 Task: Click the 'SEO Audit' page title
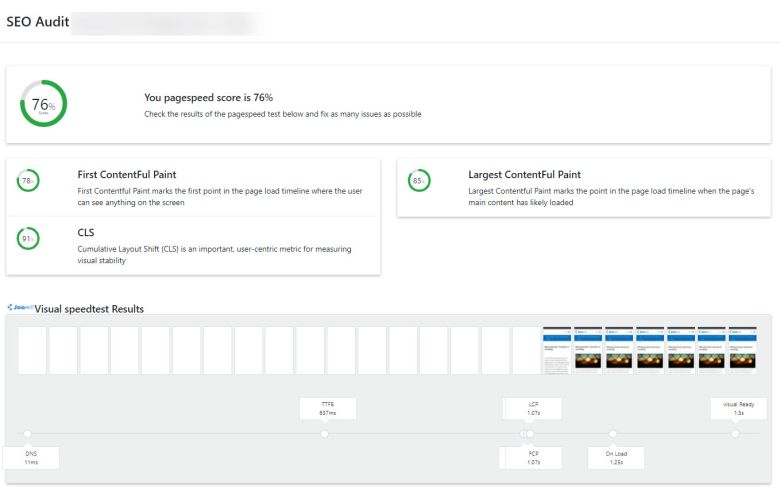tap(38, 22)
